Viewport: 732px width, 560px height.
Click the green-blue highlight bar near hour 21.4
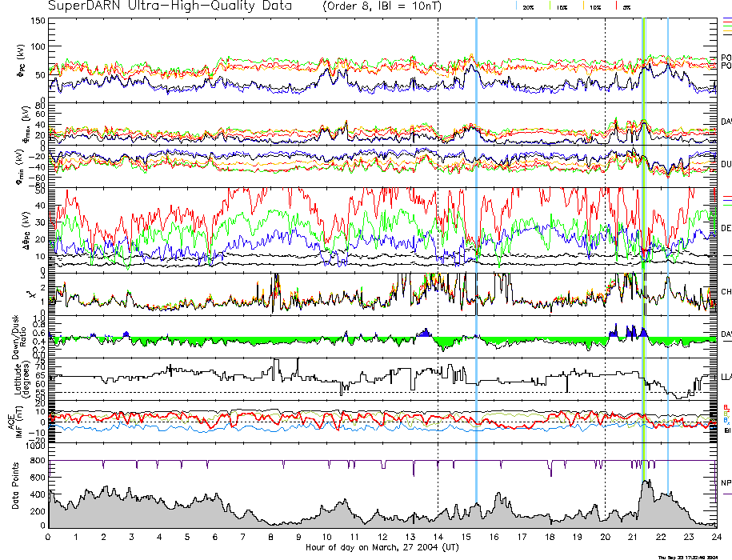point(644,250)
